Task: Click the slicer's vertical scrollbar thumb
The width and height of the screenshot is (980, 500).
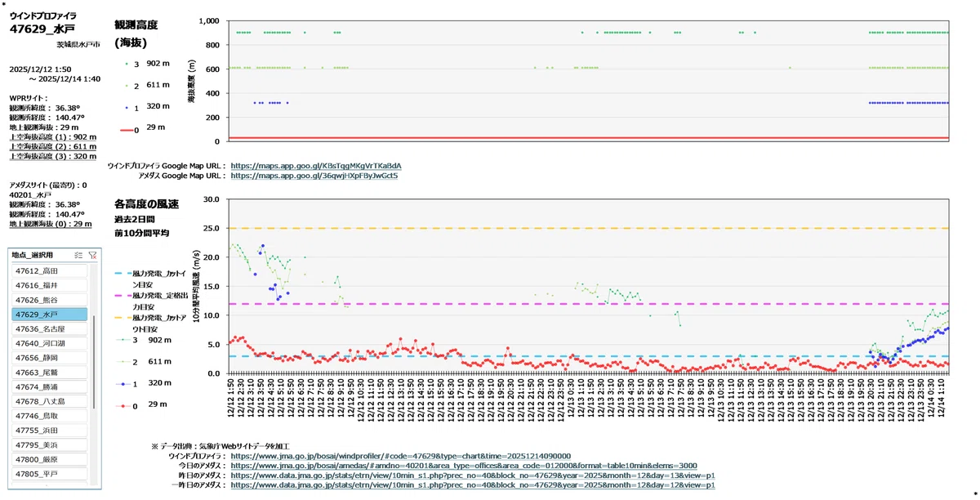Action: click(x=95, y=362)
